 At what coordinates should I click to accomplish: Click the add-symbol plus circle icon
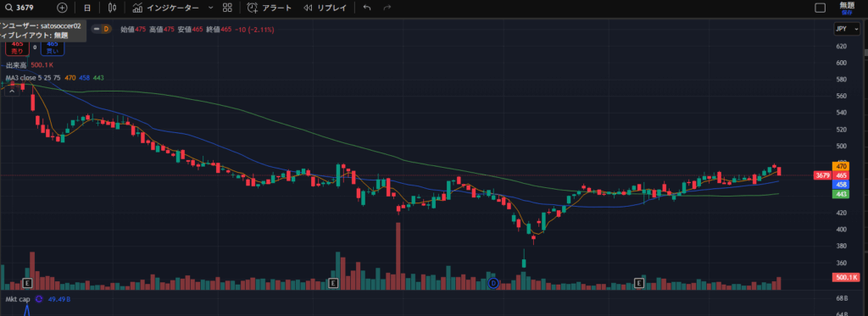pyautogui.click(x=62, y=8)
